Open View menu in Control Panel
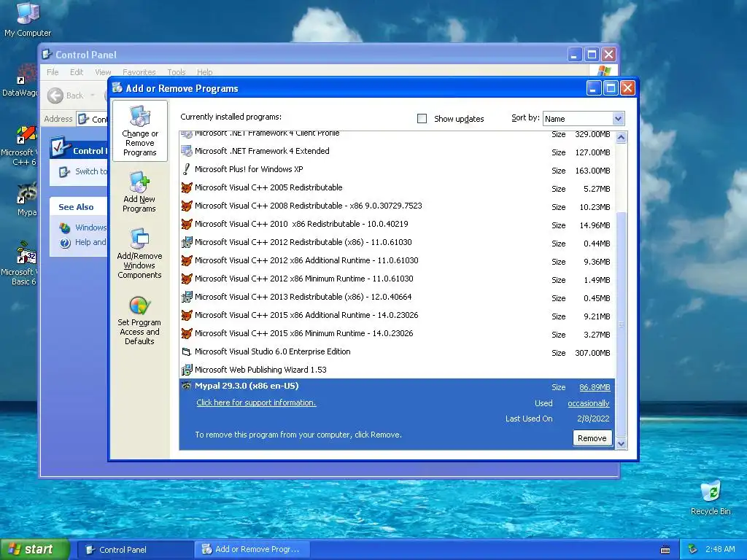The width and height of the screenshot is (747, 560). pos(103,72)
